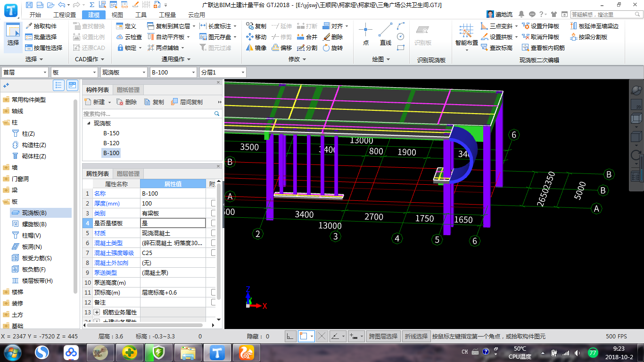Toggle the checkbox on 材质 row
Image resolution: width=644 pixels, height=362 pixels.
pyautogui.click(x=214, y=233)
